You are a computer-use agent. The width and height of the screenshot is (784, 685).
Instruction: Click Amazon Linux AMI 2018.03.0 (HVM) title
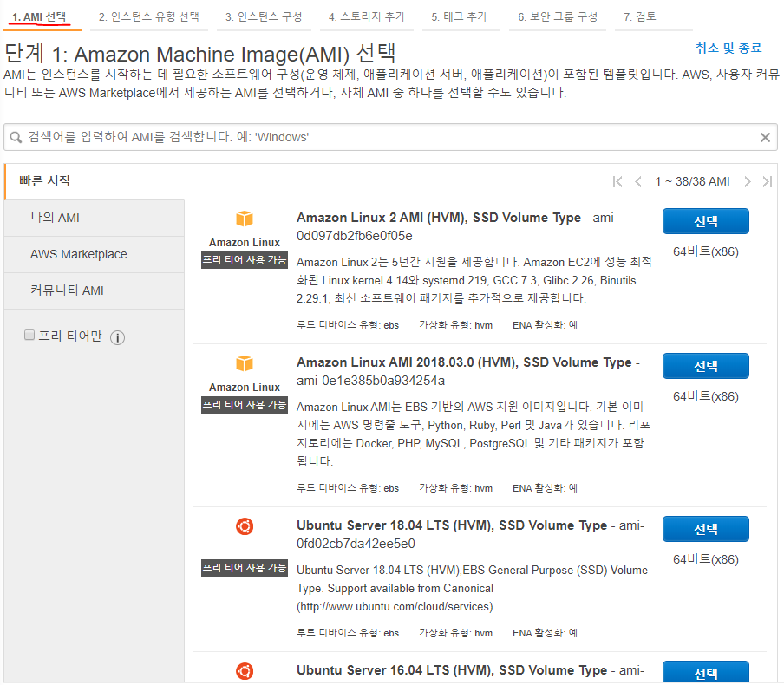pyautogui.click(x=464, y=362)
